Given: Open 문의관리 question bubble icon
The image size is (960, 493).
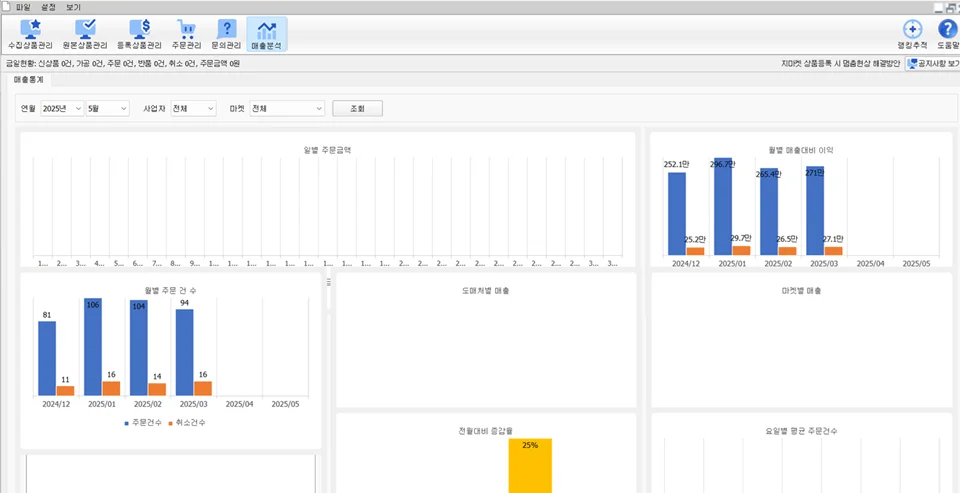Looking at the screenshot, I should (226, 35).
